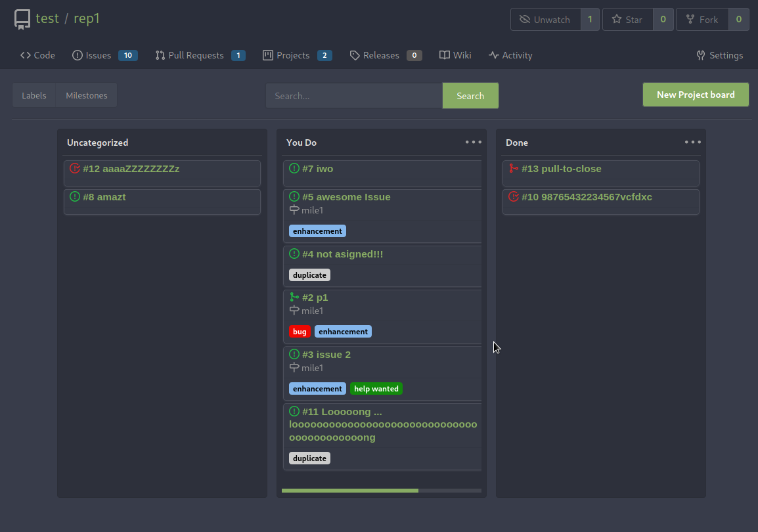Open issue #7 iwo
This screenshot has width=758, height=532.
[x=318, y=169]
